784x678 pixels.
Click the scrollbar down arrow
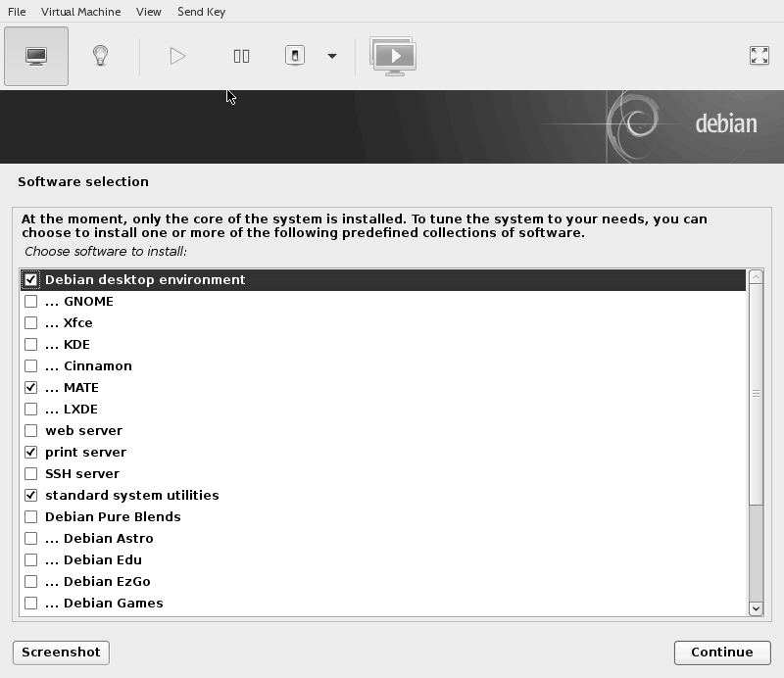756,608
